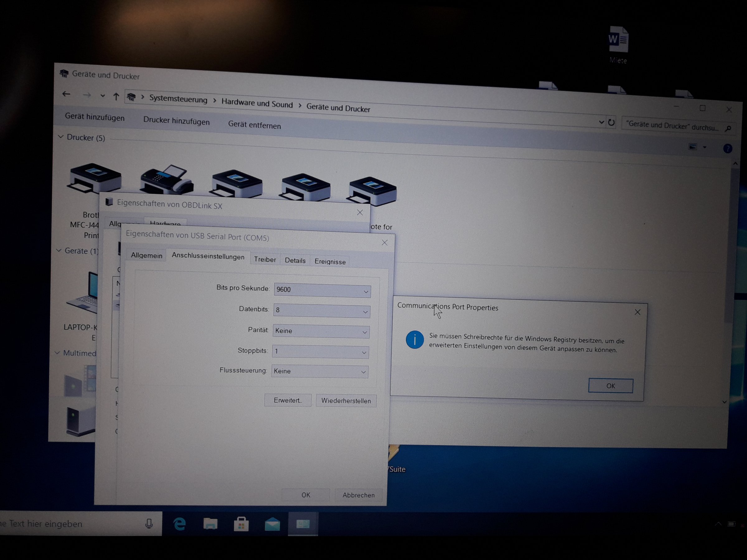Open Microsoft Edge from taskbar
This screenshot has width=747, height=560.
pyautogui.click(x=179, y=524)
